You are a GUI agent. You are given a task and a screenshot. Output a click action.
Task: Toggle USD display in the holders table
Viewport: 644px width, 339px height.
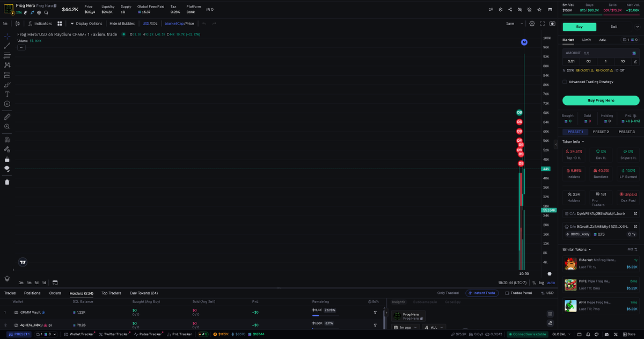(547, 293)
